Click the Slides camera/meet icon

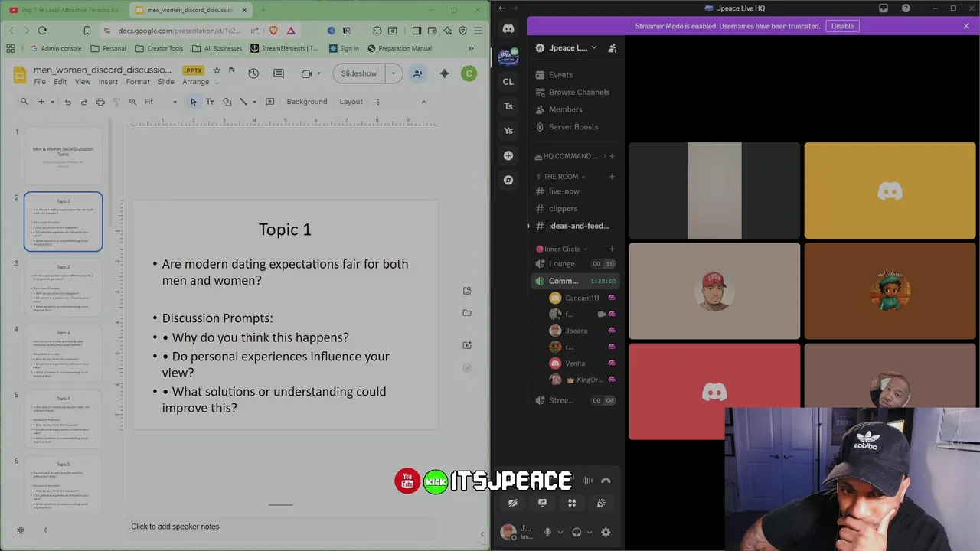307,73
